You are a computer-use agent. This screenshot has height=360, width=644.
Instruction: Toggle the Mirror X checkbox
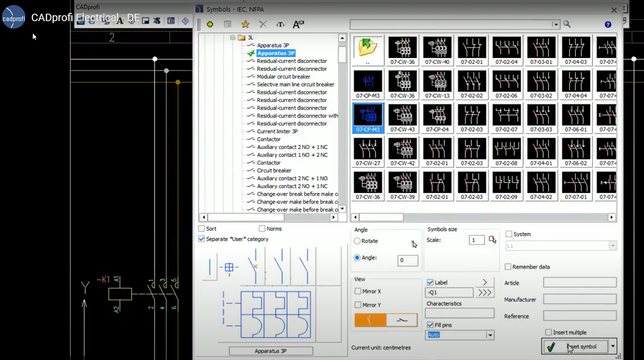[358, 291]
